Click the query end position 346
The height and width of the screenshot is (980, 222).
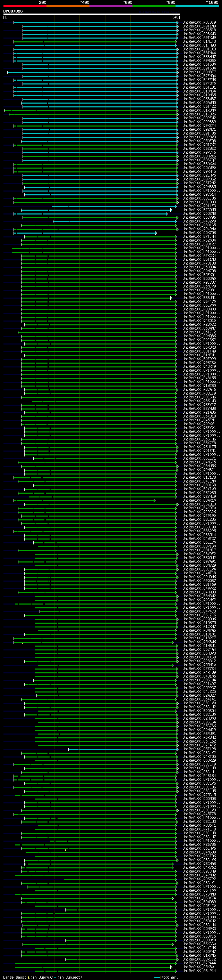(x=175, y=17)
